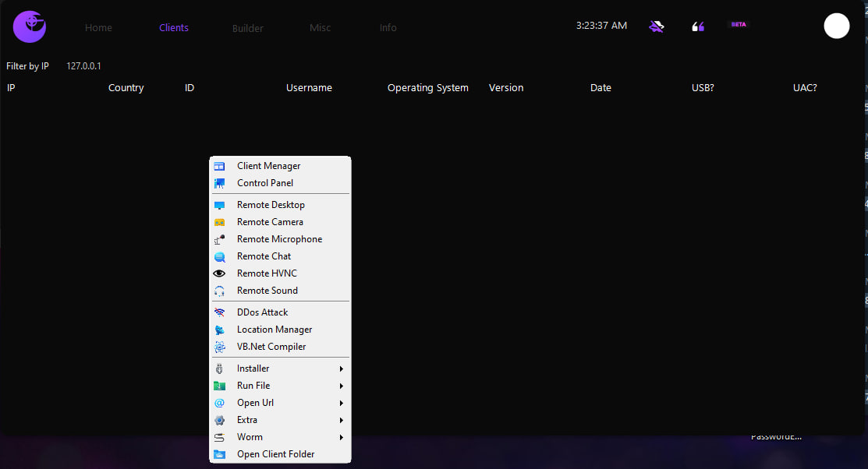The image size is (868, 469).
Task: Click the Open Client Folder icon
Action: pos(220,454)
